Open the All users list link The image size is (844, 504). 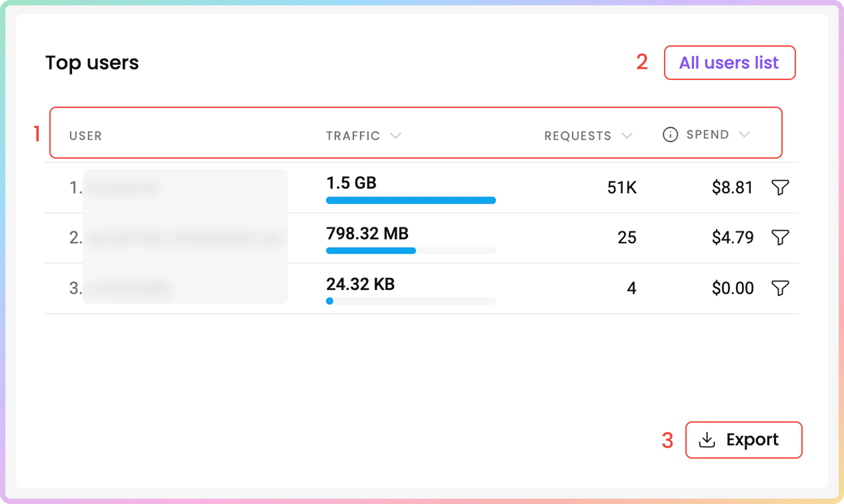[729, 63]
